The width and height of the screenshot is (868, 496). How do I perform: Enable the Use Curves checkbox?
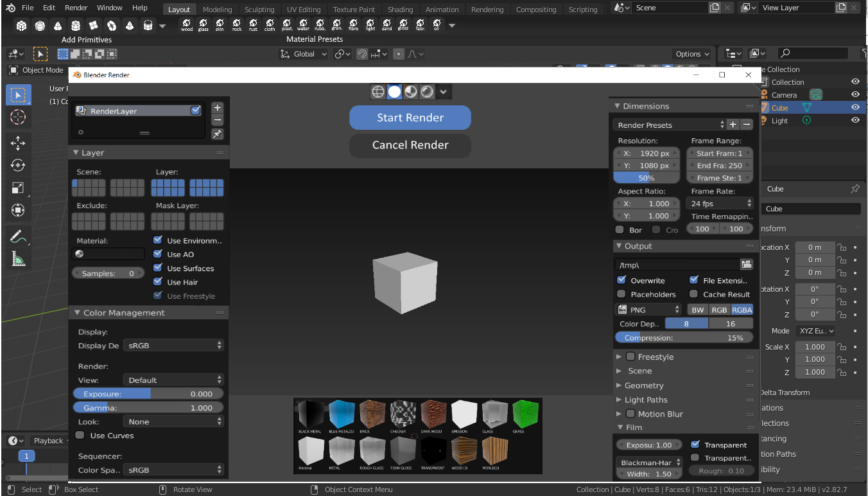click(80, 435)
